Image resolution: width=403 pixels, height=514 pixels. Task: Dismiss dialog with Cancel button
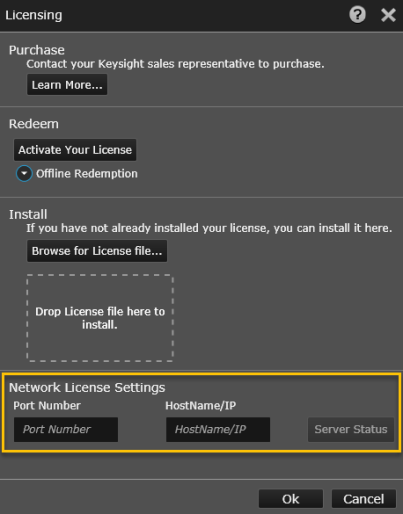tap(364, 499)
